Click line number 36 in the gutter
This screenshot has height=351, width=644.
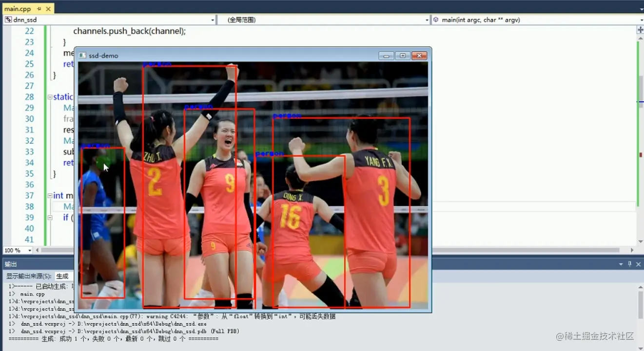pos(29,185)
